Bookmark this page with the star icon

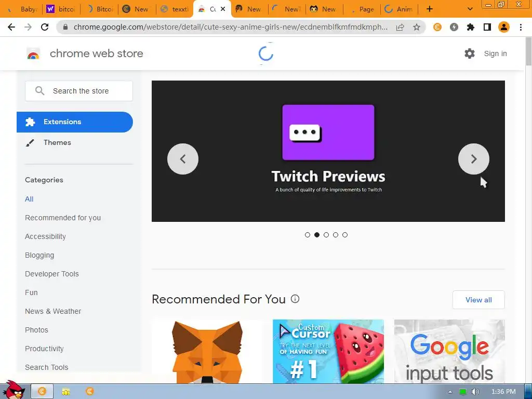417,27
